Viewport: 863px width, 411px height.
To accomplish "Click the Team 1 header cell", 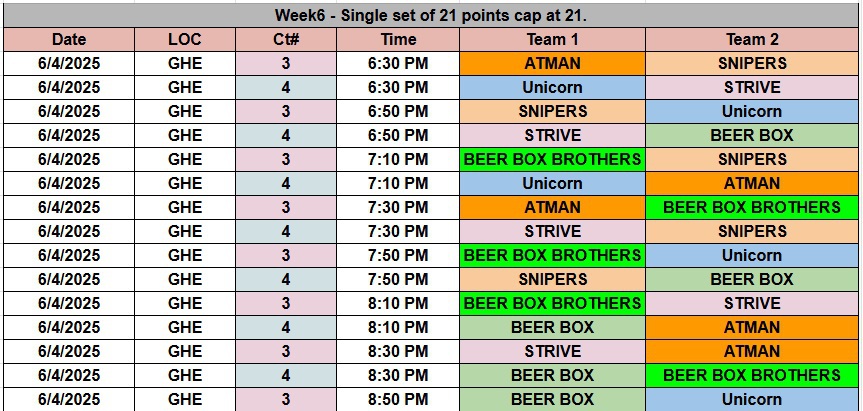I will pyautogui.click(x=552, y=39).
